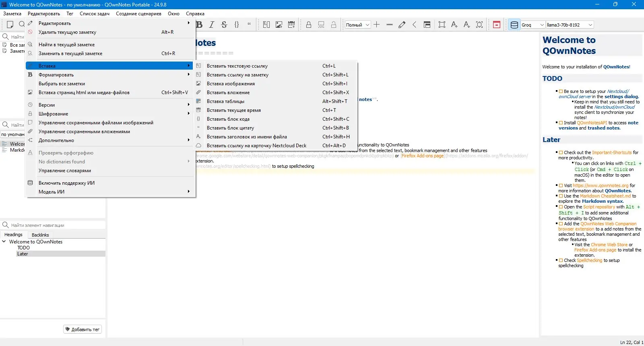The image size is (644, 346).
Task: Click the panels toolbar icon after the back arrow
Action: [x=427, y=25]
